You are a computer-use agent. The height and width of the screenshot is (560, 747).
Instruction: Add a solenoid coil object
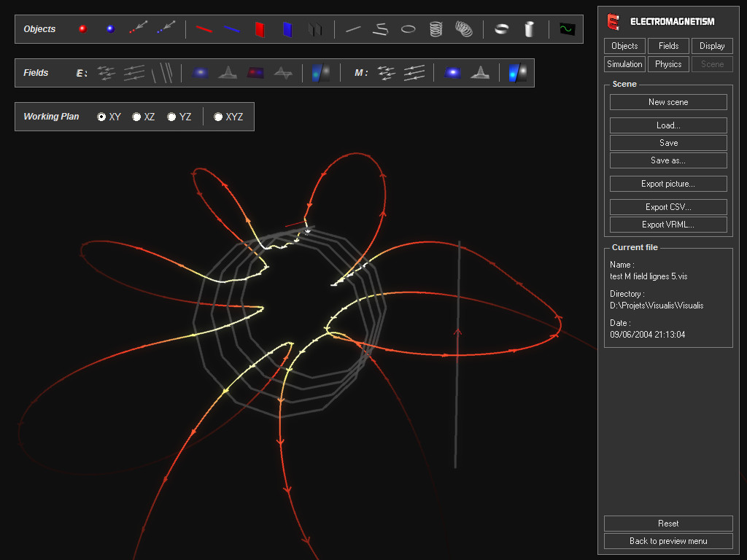click(436, 28)
